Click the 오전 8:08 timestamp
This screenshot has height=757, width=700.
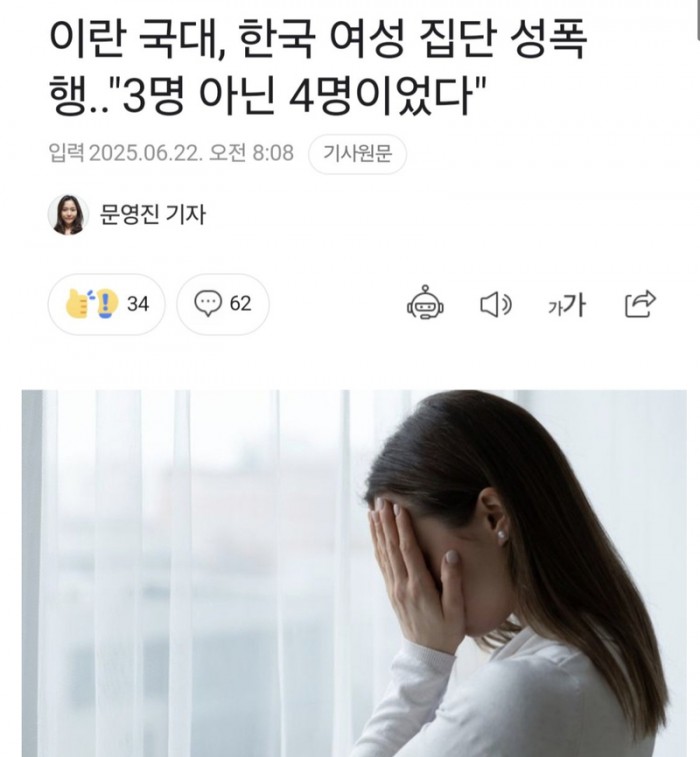click(251, 153)
